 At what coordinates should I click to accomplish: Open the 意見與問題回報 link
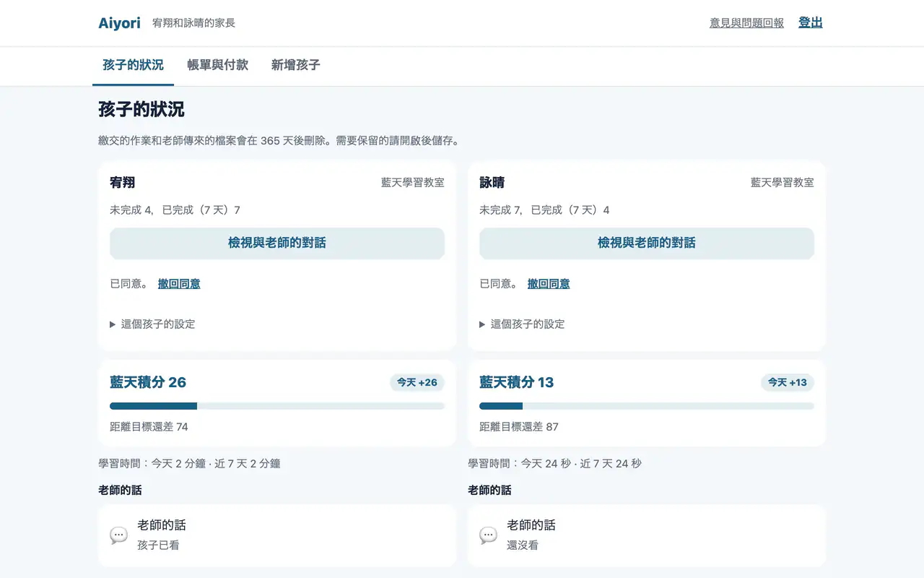746,23
